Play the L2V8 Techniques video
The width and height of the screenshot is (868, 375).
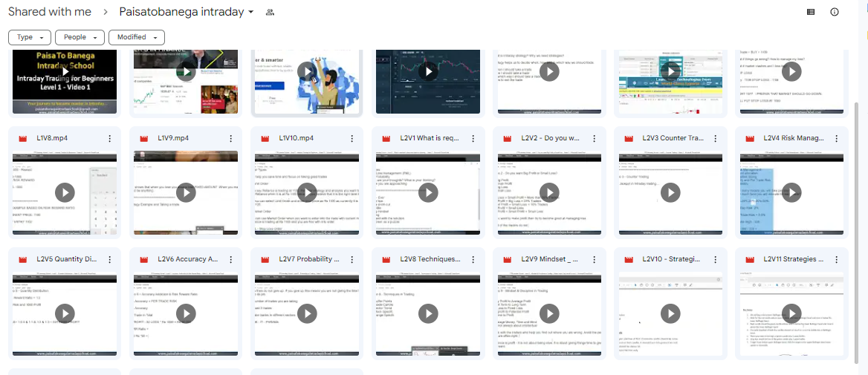click(428, 313)
